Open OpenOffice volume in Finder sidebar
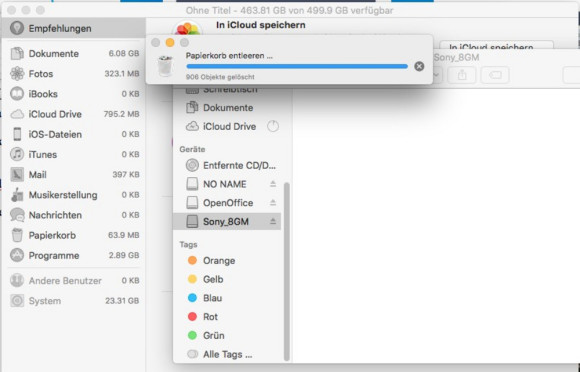Image resolution: width=580 pixels, height=372 pixels. coord(227,203)
